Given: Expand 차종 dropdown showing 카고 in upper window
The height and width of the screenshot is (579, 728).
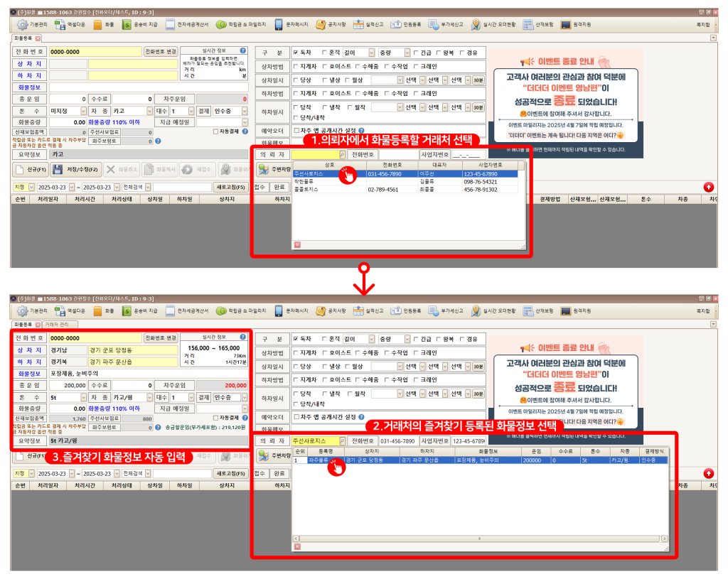Looking at the screenshot, I should click(149, 111).
